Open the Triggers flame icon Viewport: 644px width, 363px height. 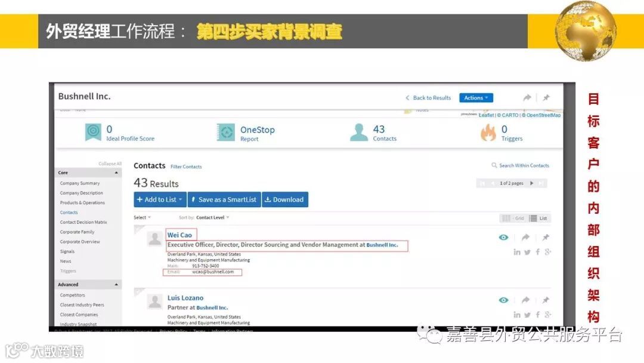(x=488, y=133)
